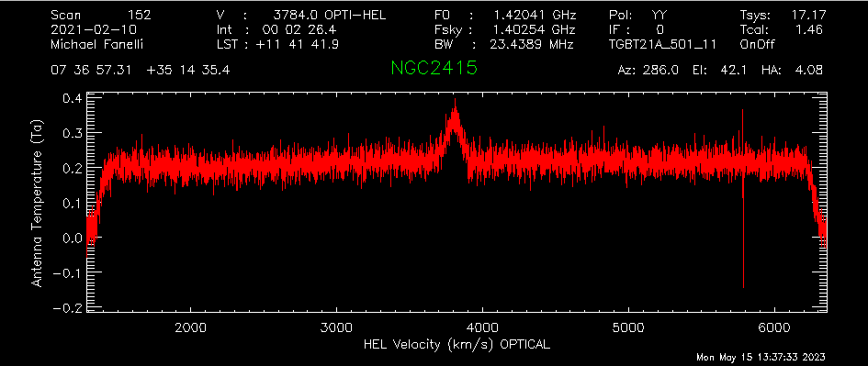Click the narrow interference spike near 5800 km/s
This screenshot has height=366, width=868.
743,199
